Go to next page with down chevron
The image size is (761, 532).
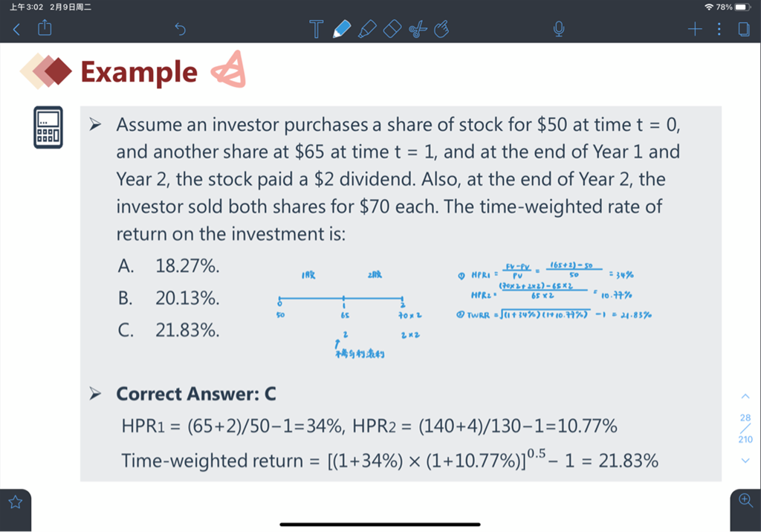745,461
